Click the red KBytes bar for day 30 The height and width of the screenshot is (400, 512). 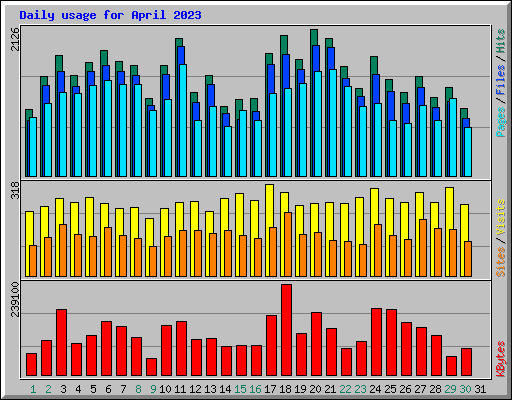[x=466, y=362]
